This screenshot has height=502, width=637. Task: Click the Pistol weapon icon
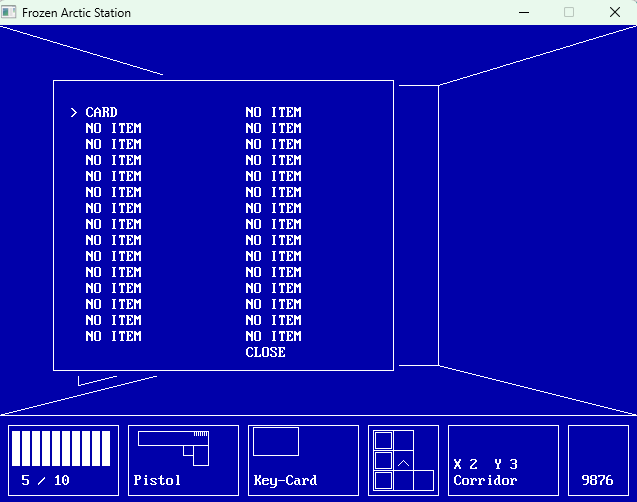173,448
